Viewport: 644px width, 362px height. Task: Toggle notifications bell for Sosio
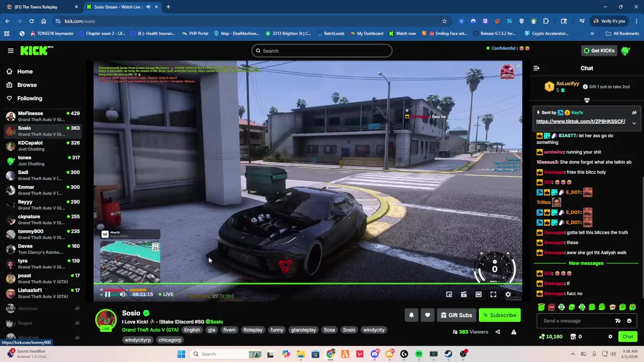[x=411, y=315]
